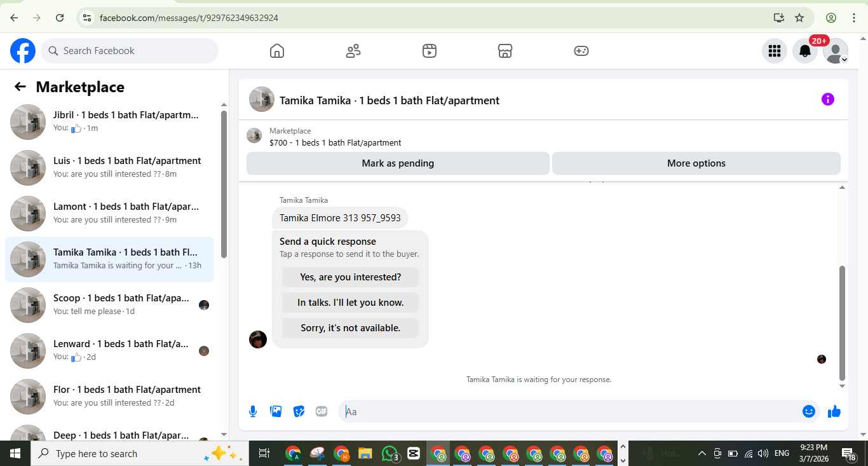Bookmark this page with star icon
The image size is (868, 466).
(x=799, y=18)
